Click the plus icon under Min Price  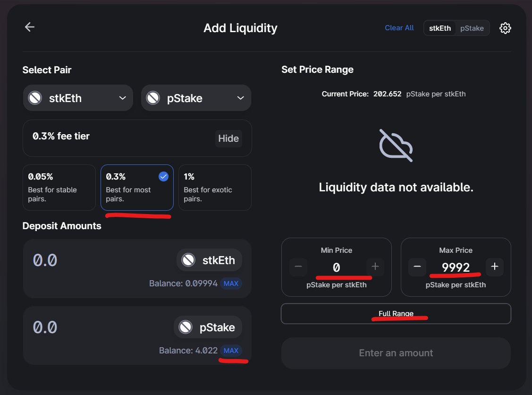coord(375,266)
